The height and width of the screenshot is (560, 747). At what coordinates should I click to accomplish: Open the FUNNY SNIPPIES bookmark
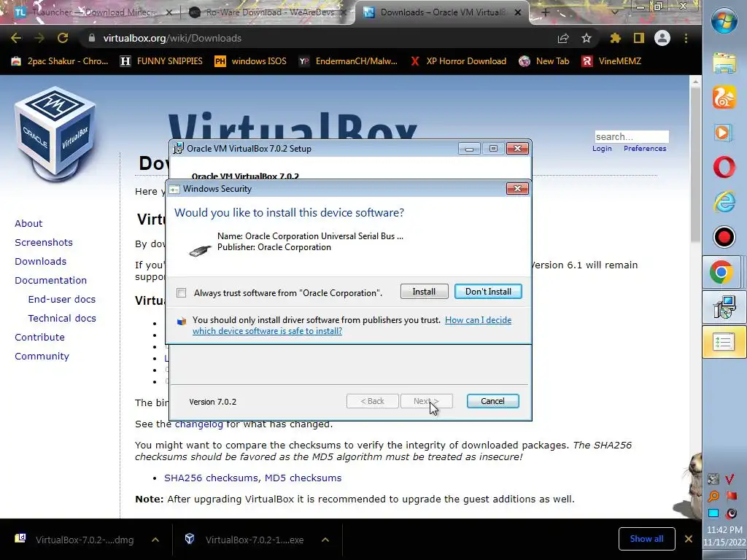point(161,61)
